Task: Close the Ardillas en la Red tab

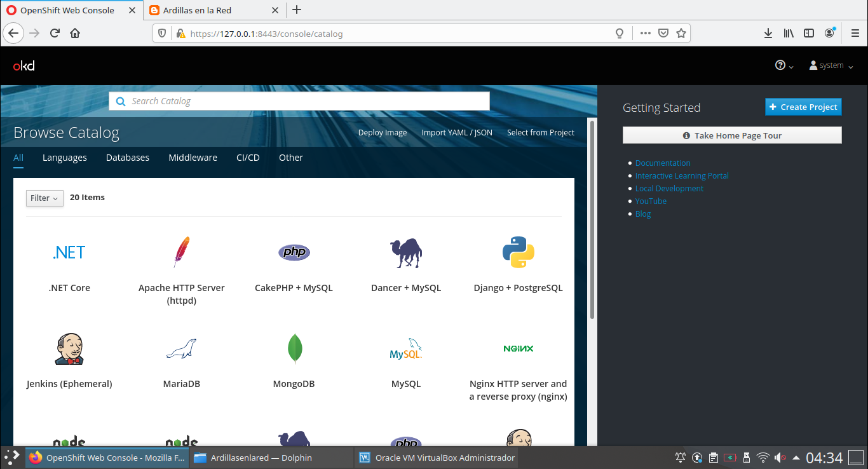Action: pyautogui.click(x=275, y=10)
